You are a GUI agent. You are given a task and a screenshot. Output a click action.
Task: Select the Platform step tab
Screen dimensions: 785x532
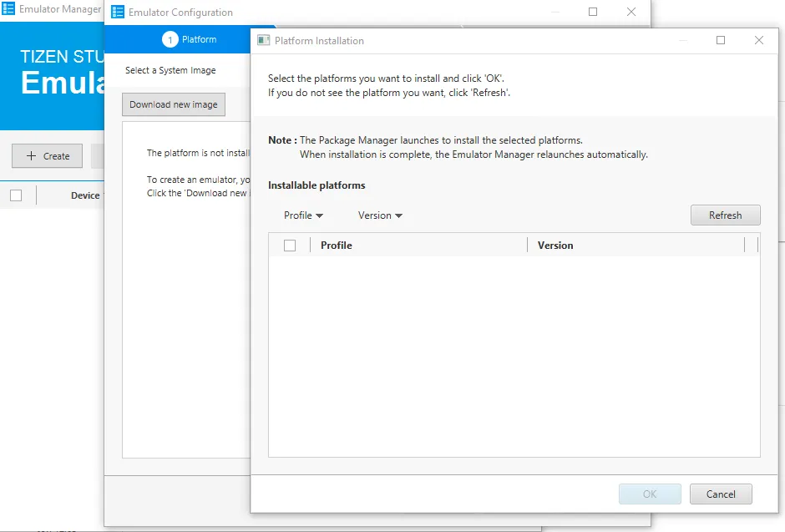[x=190, y=39]
